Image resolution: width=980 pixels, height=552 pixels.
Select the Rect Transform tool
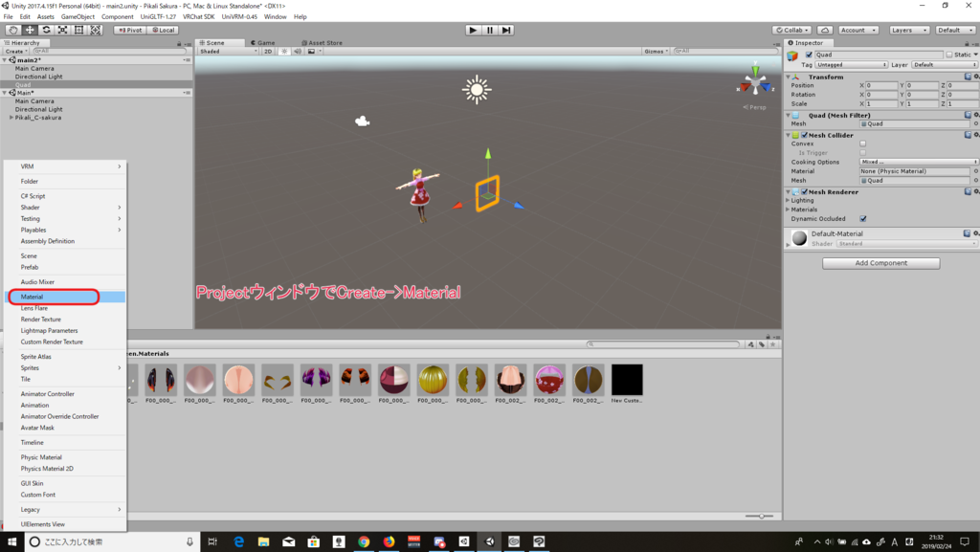tap(78, 30)
